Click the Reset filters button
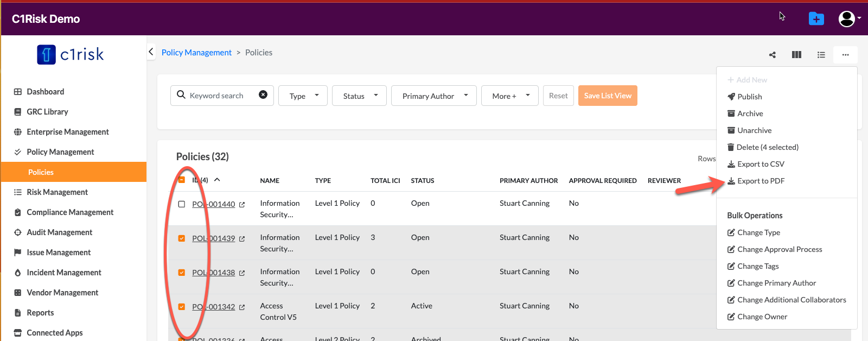The width and height of the screenshot is (868, 341). [x=558, y=96]
